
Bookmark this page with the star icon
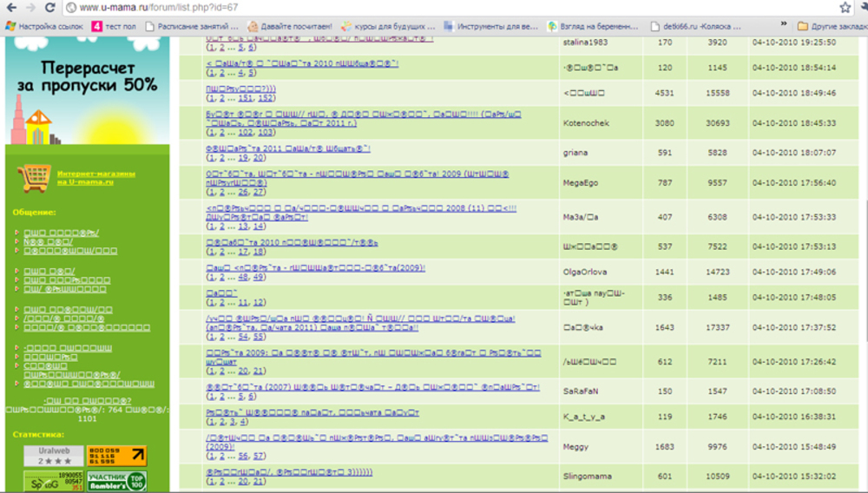pos(844,8)
